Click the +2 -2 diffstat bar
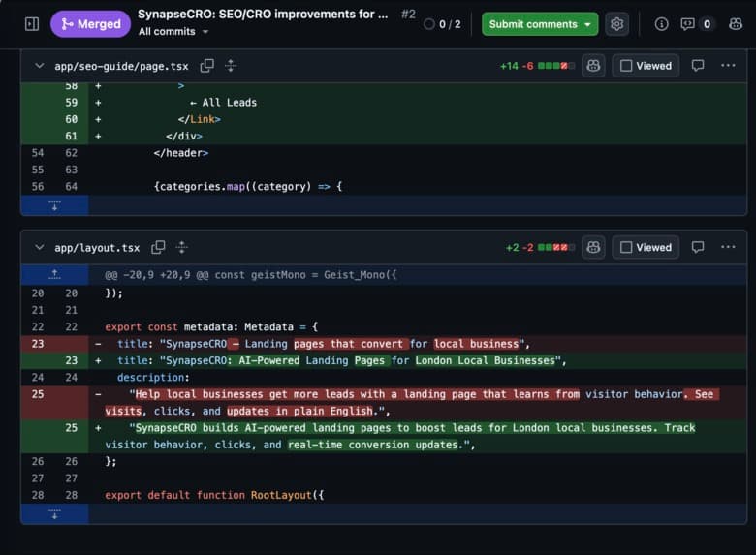Image resolution: width=756 pixels, height=555 pixels. click(540, 248)
